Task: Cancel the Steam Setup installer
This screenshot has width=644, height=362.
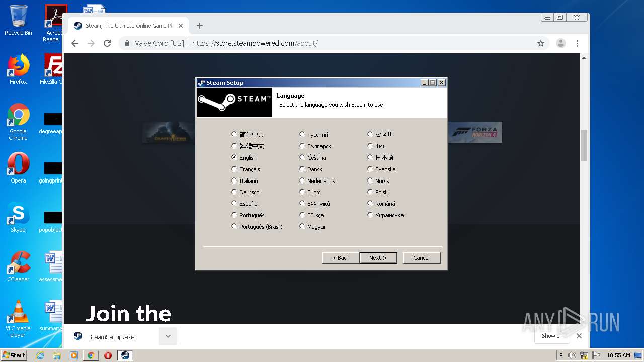Action: coord(422,258)
